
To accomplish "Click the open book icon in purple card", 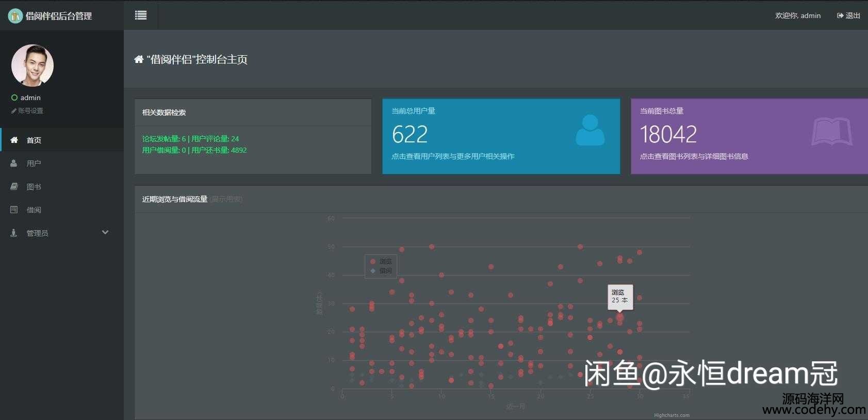I will point(831,132).
